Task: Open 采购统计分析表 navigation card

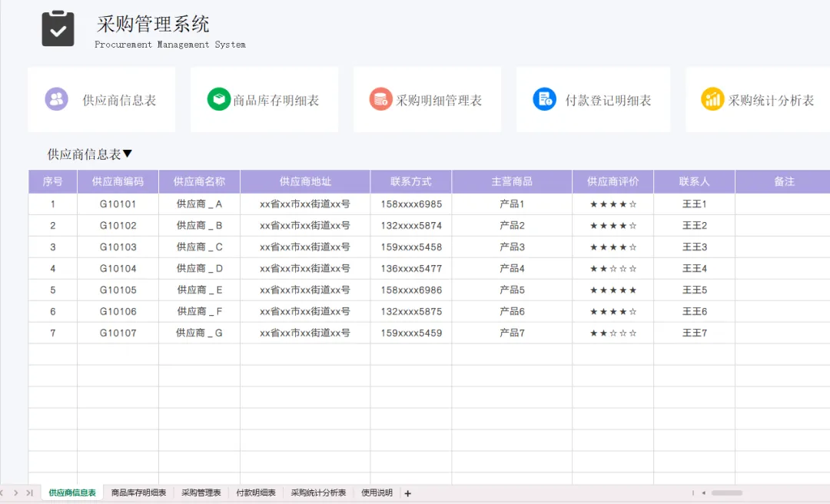Action: coord(758,100)
